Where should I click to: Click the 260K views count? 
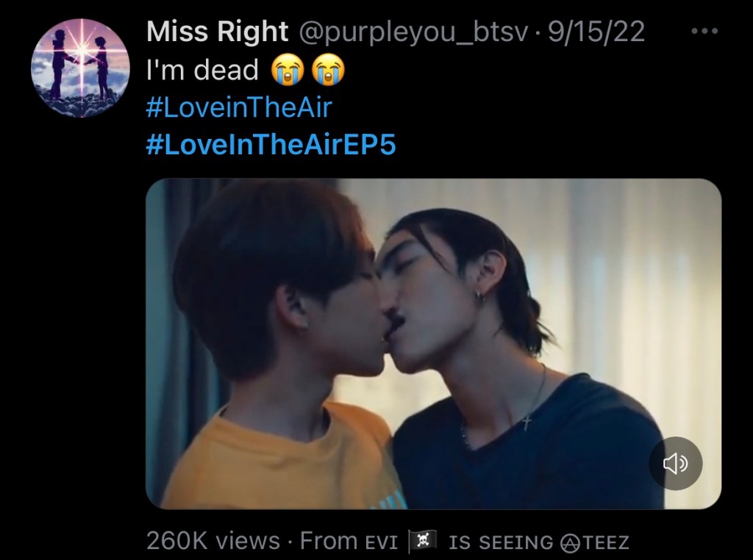tap(213, 541)
